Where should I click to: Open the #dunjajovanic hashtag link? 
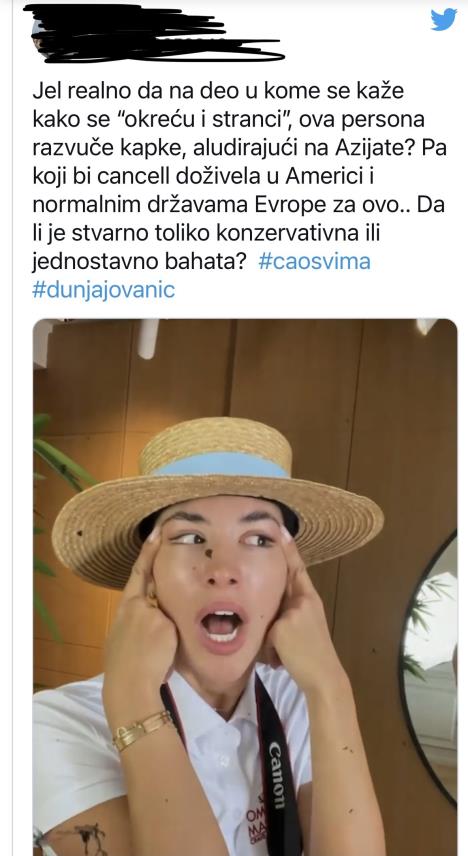(x=104, y=290)
